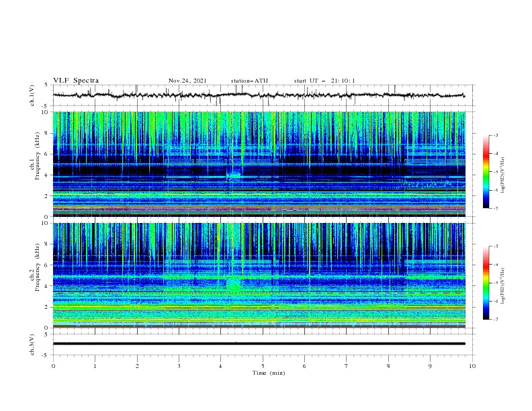
Task: Click the "VLF Spectra" plot title
Action: (76, 81)
